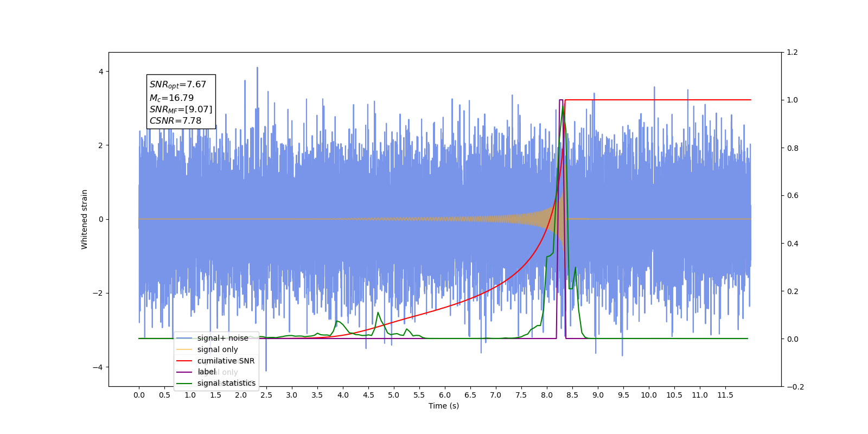
Task: Click the green statistics peak near 8.3 s
Action: coord(563,107)
